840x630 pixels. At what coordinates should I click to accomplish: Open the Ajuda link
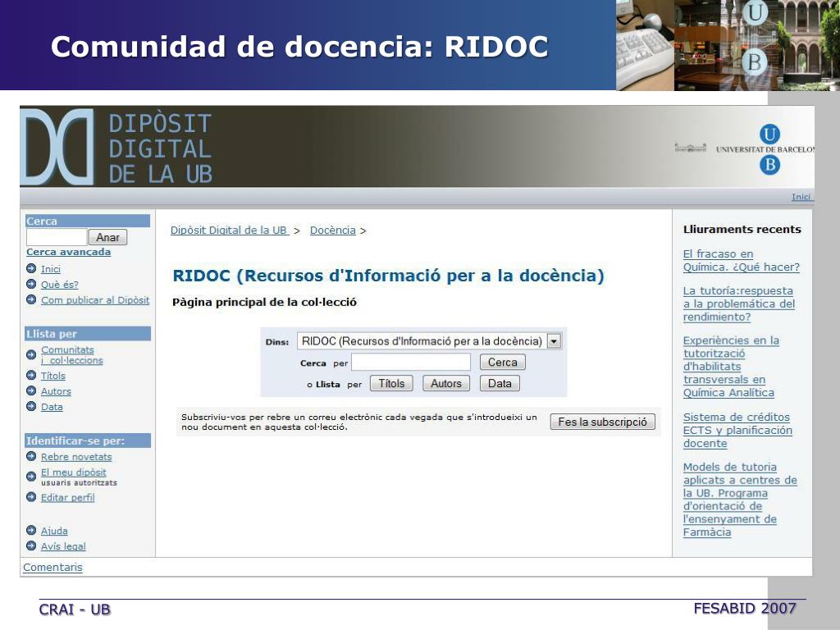click(54, 531)
